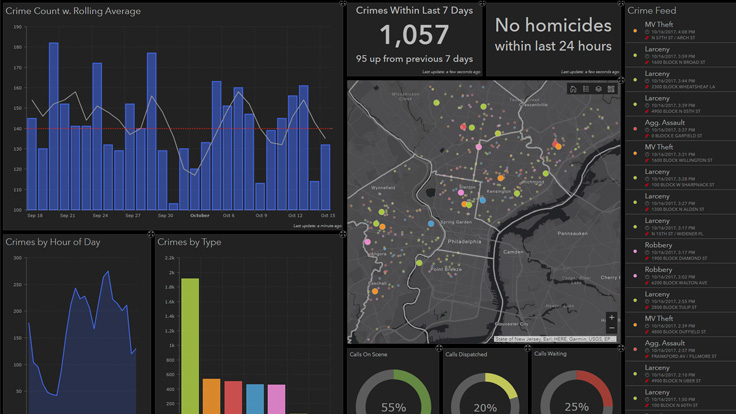736x414 pixels.
Task: Open the Larceny at 1600 Block N Broad St
Action: tap(679, 55)
